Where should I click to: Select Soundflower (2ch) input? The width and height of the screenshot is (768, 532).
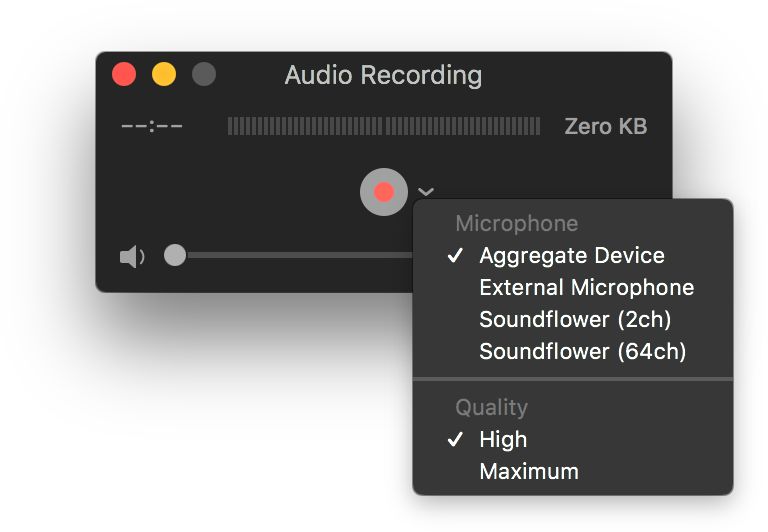[x=573, y=319]
